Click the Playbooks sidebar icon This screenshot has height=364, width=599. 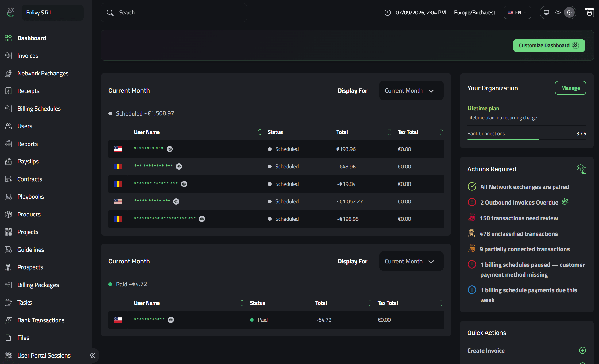(x=8, y=197)
